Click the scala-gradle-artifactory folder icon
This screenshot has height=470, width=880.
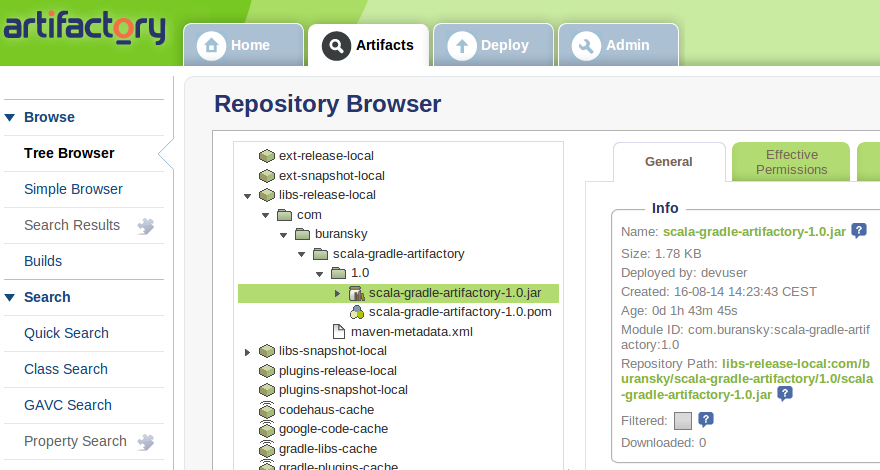point(320,254)
